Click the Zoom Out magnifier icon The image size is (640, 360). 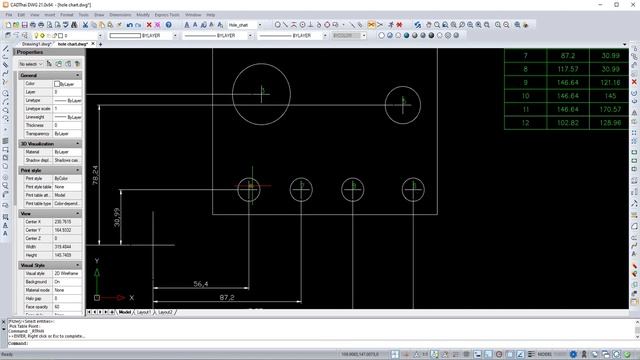click(507, 25)
